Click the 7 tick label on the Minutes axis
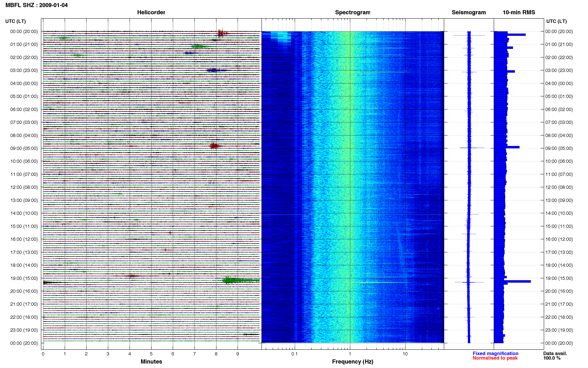Image resolution: width=588 pixels, height=368 pixels. pos(194,354)
